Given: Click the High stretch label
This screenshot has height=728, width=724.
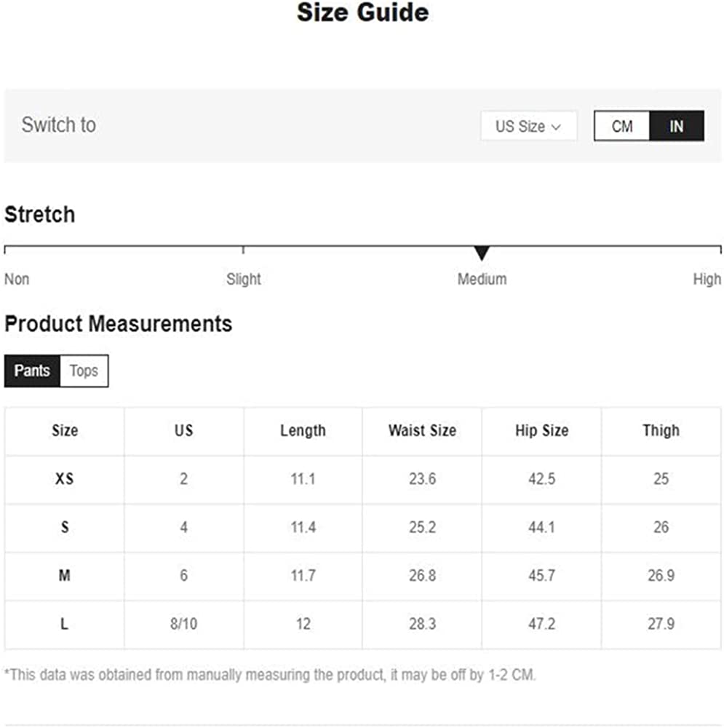Looking at the screenshot, I should [707, 279].
